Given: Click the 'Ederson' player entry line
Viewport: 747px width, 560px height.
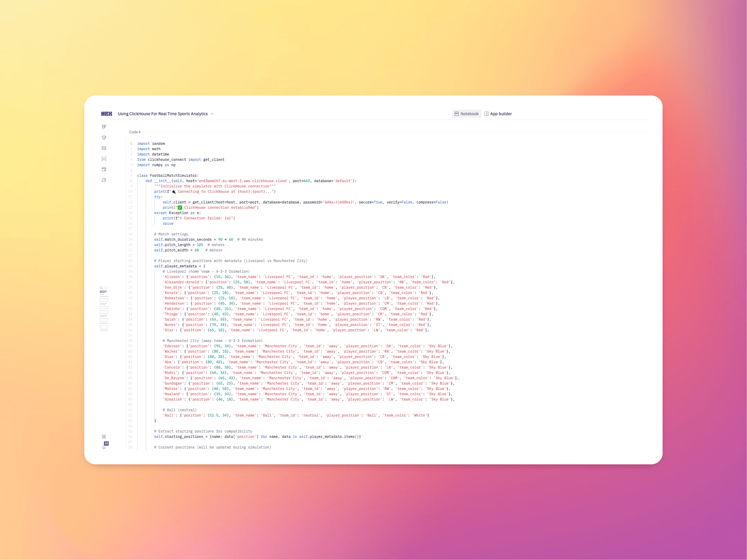Looking at the screenshot, I should tap(308, 346).
